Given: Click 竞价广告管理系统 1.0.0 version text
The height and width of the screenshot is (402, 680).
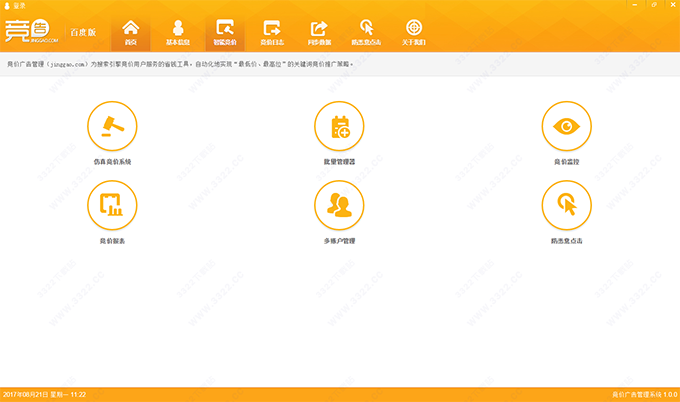Looking at the screenshot, I should click(644, 395).
